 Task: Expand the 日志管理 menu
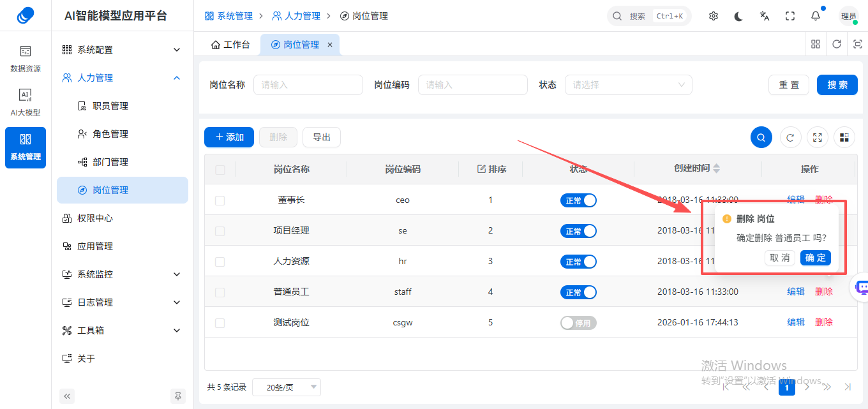click(x=123, y=302)
